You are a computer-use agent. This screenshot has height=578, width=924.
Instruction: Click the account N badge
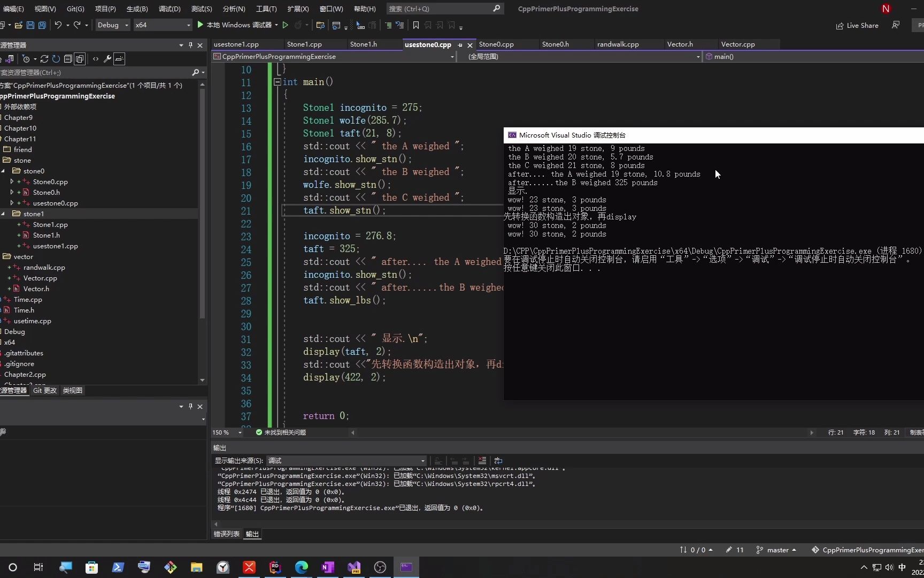(886, 9)
